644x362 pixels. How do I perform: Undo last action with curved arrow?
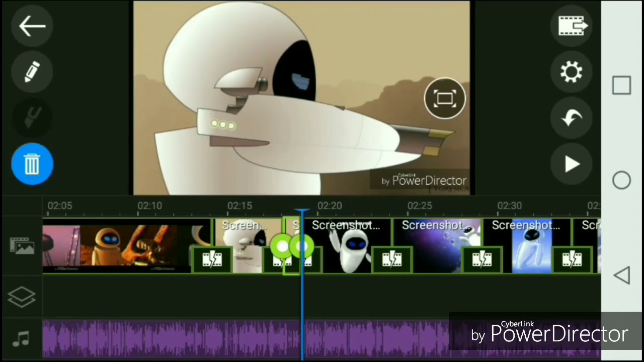click(x=572, y=118)
